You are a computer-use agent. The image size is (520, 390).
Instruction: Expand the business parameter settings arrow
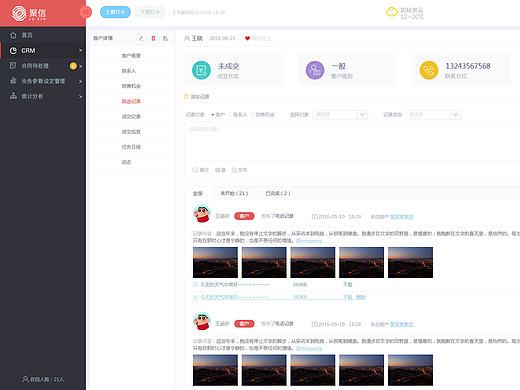[80, 81]
